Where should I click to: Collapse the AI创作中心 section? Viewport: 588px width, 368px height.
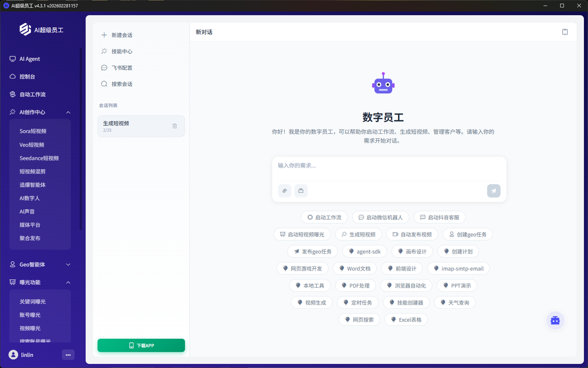[68, 112]
